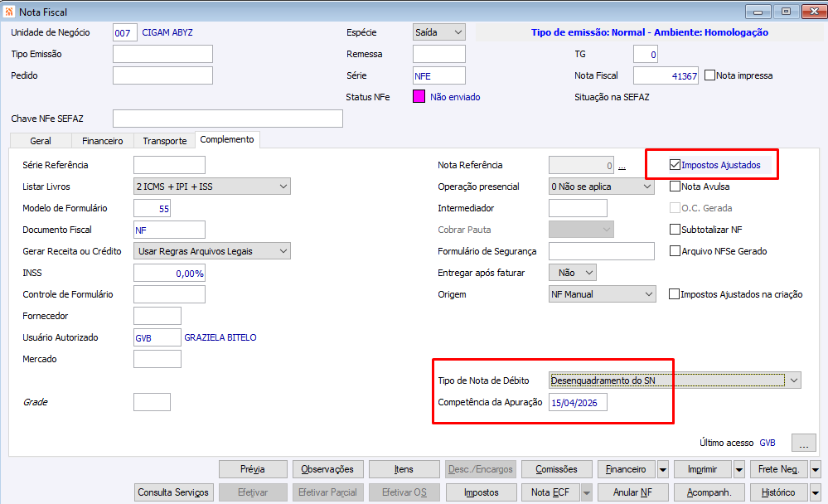Click the ellipsis button beside Último acesso
828x504 pixels.
pyautogui.click(x=804, y=443)
